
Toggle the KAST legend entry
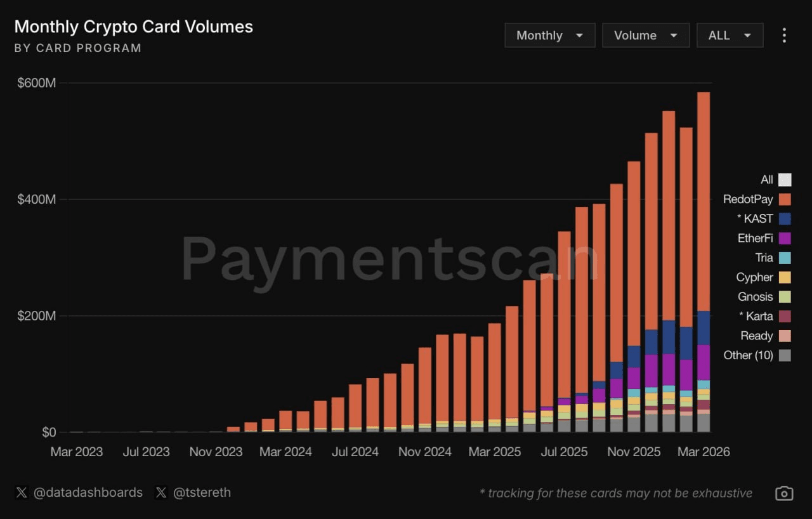click(x=756, y=219)
